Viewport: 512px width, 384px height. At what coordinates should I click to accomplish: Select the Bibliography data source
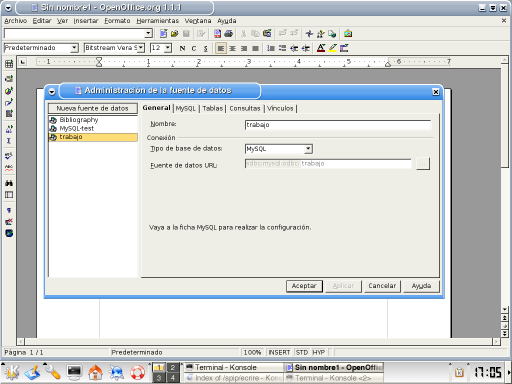93,120
